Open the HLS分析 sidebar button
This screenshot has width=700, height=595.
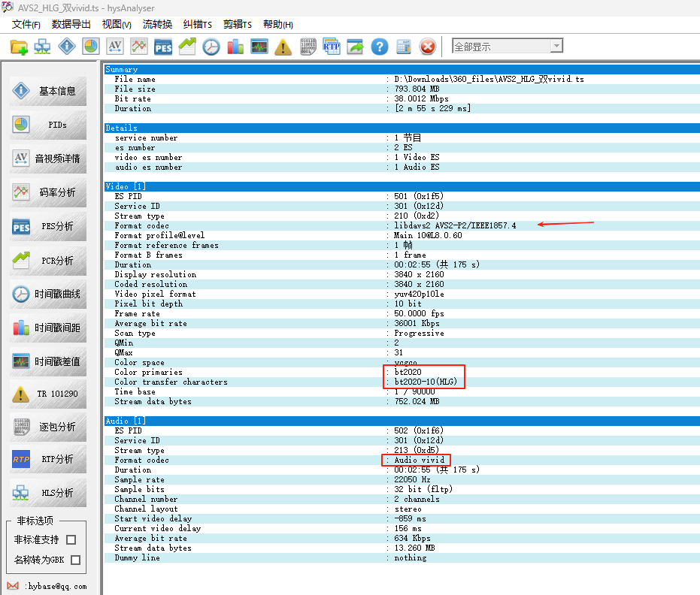click(x=48, y=493)
